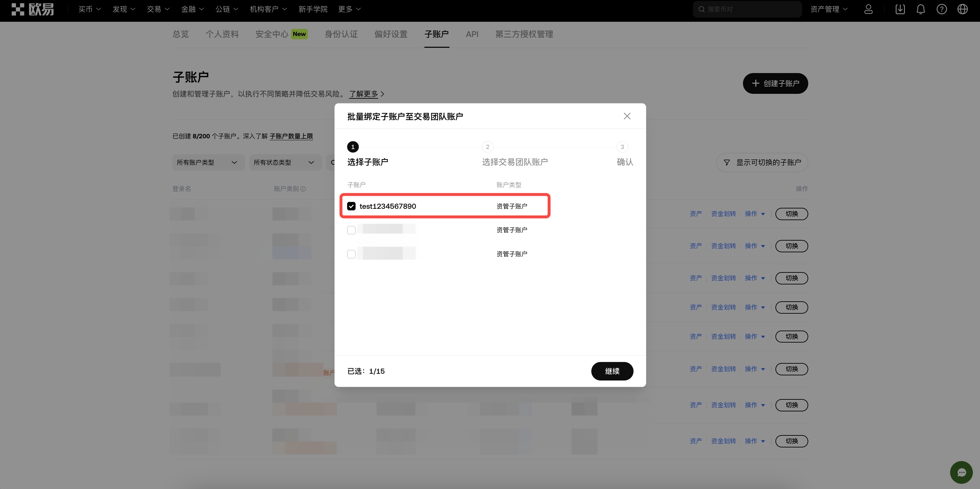Open the notifications bell icon
The width and height of the screenshot is (980, 489).
[921, 9]
